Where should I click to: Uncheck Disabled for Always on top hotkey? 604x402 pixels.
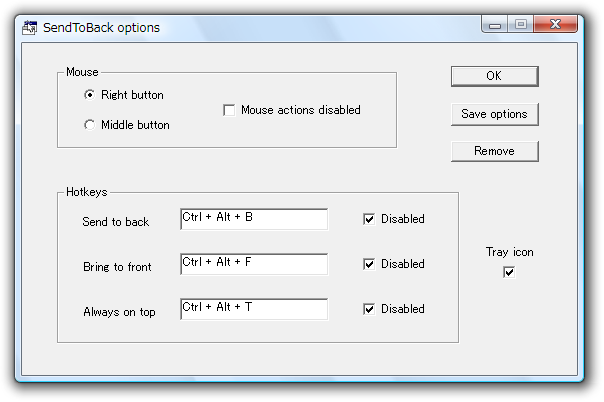click(x=369, y=309)
